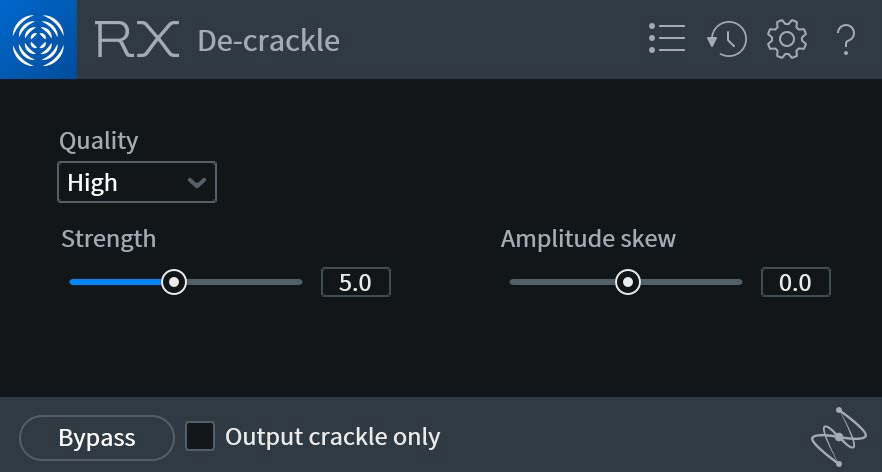Open the history clock icon
The height and width of the screenshot is (472, 882).
(x=727, y=39)
